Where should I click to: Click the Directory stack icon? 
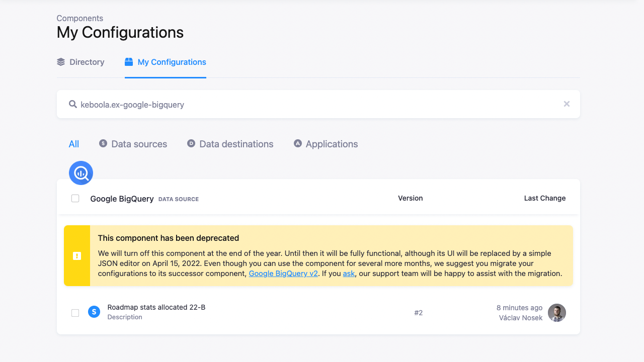pyautogui.click(x=60, y=61)
